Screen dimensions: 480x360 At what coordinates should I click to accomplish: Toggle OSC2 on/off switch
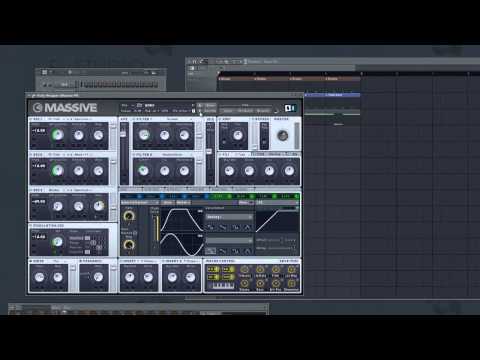pyautogui.click(x=31, y=155)
